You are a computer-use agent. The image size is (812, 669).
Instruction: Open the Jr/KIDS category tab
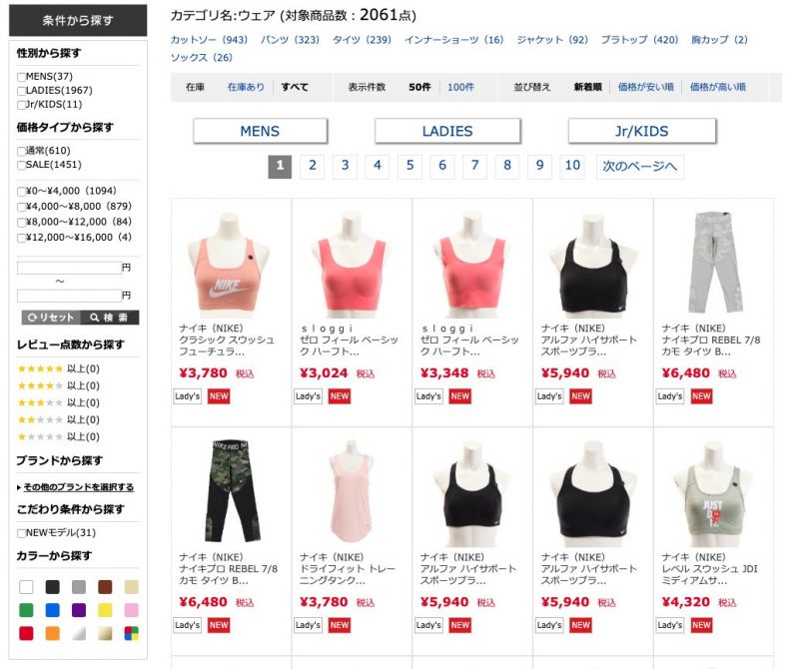click(x=642, y=131)
